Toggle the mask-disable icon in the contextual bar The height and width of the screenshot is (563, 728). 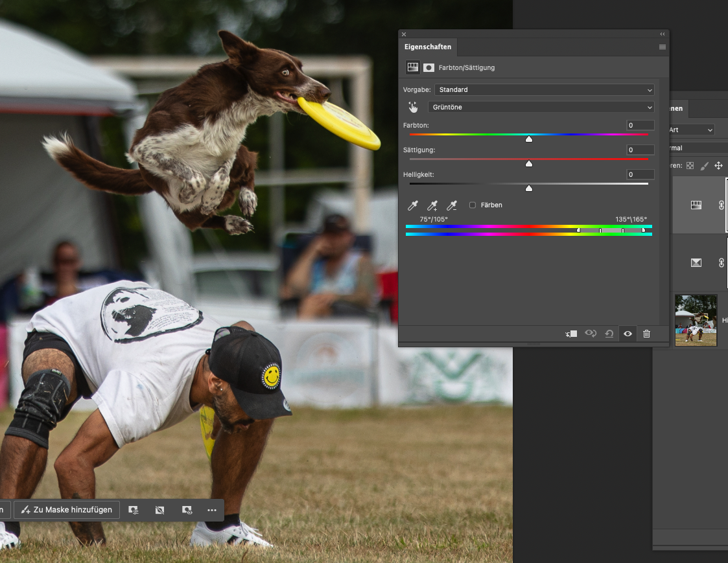[159, 510]
